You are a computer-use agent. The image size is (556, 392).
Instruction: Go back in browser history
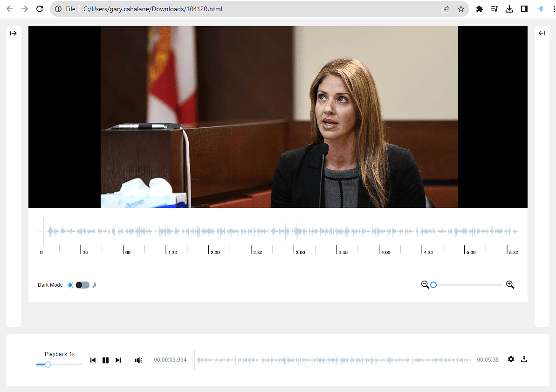[x=10, y=9]
